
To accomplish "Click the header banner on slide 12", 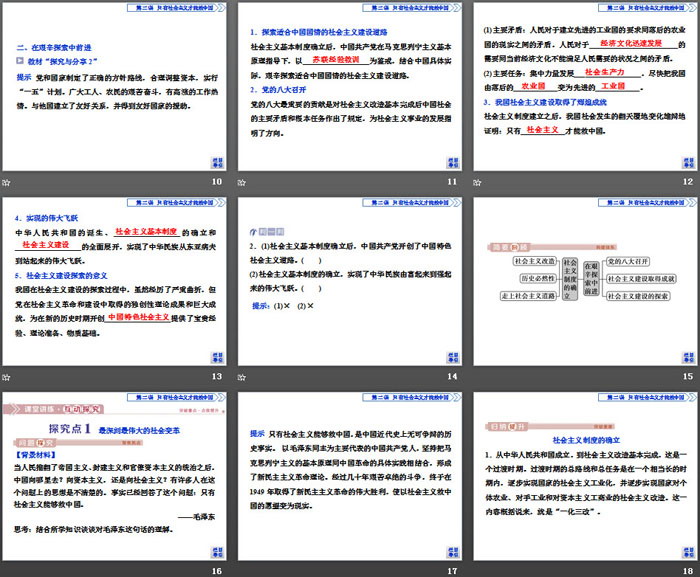I will [x=647, y=8].
